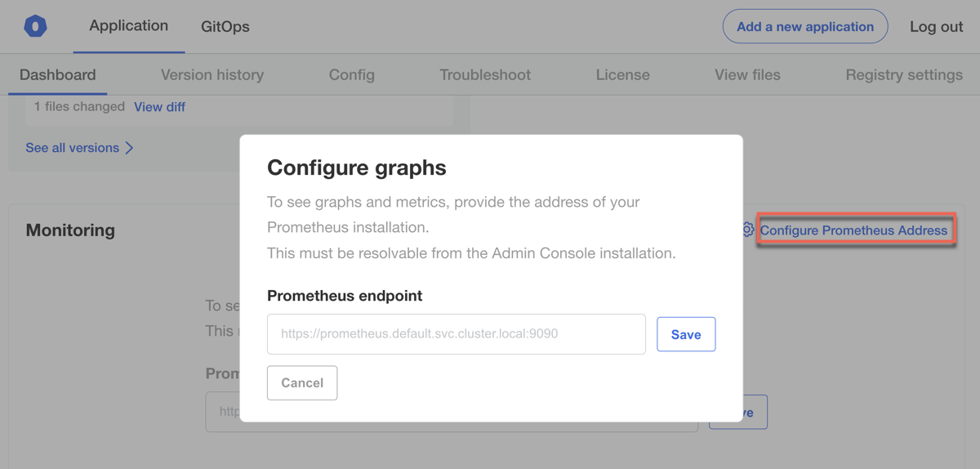The image size is (980, 469).
Task: Click the See all versions link
Action: [x=72, y=148]
